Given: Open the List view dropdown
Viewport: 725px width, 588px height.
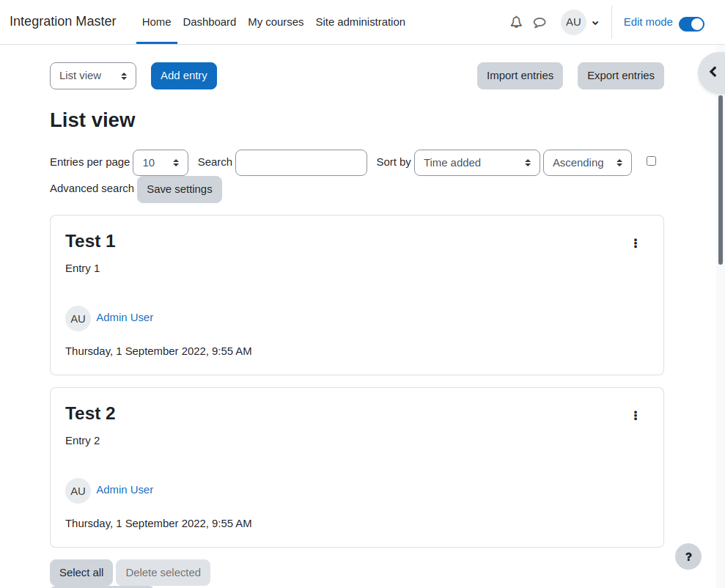Looking at the screenshot, I should coord(93,76).
